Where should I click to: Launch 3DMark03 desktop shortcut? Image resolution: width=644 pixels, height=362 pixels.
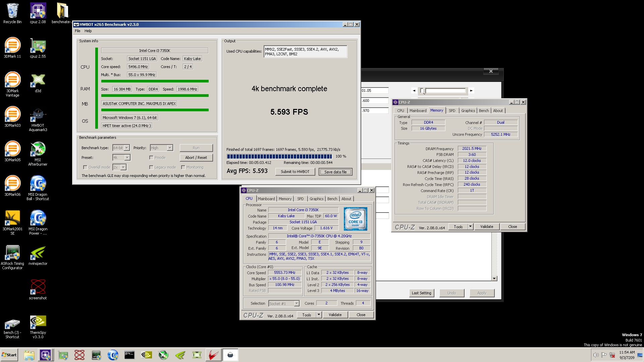(12, 117)
